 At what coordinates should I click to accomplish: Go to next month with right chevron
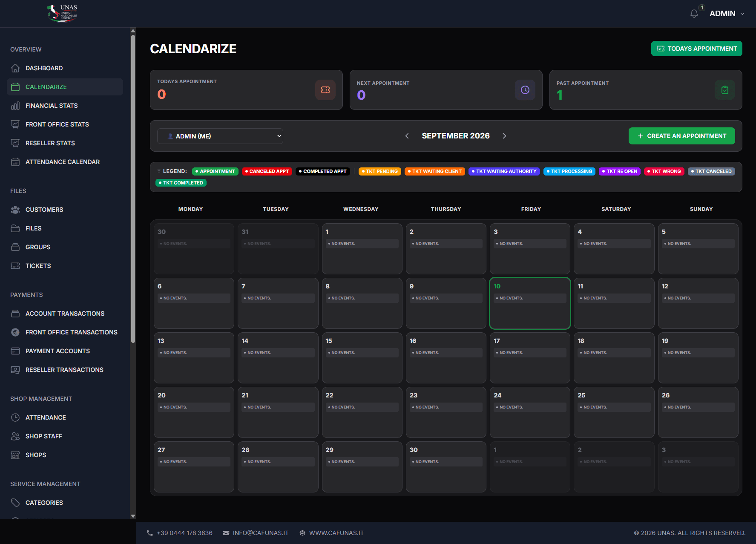[504, 136]
